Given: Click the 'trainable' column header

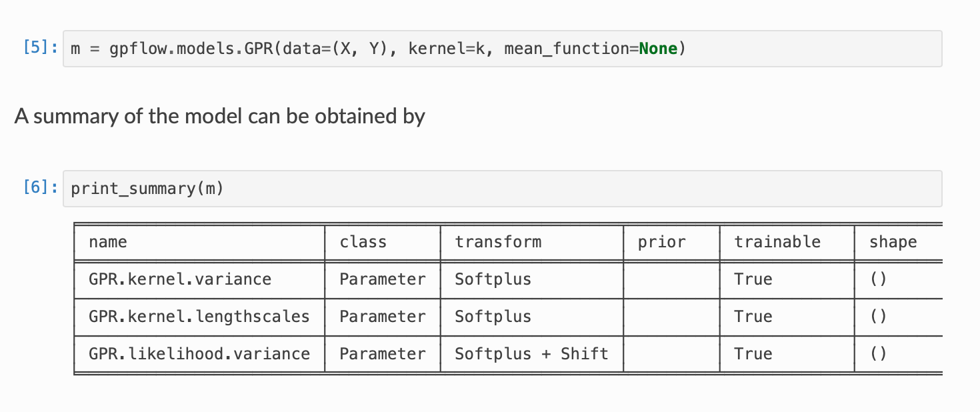Looking at the screenshot, I should 777,242.
